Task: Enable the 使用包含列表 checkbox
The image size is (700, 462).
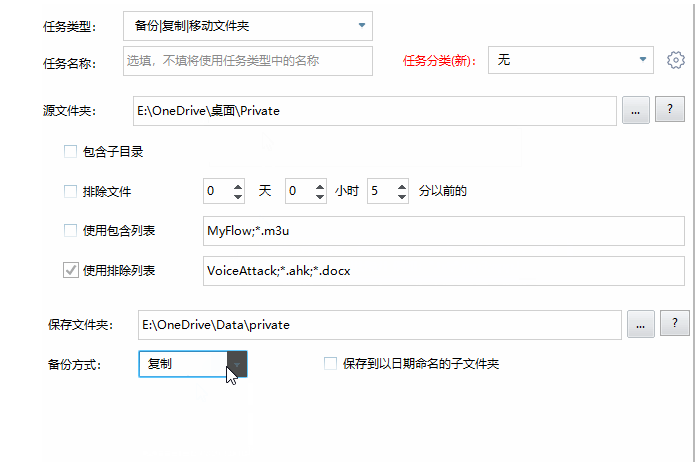Action: coord(70,230)
